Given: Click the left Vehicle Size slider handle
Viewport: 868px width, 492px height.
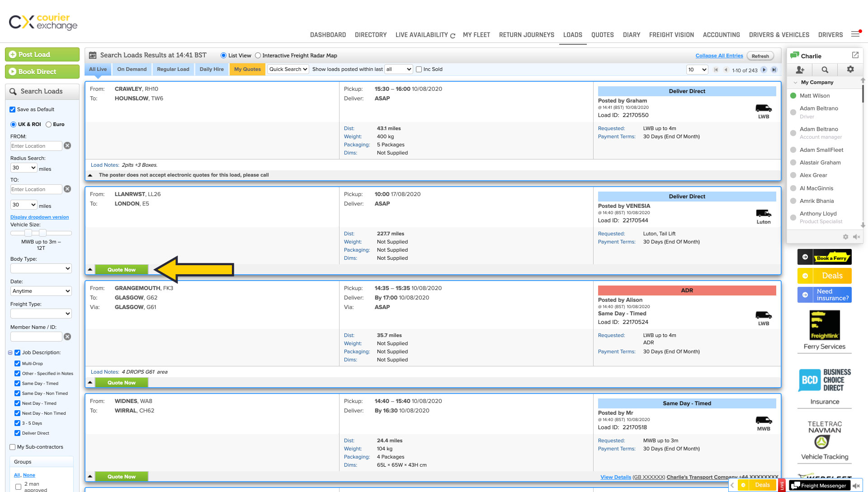Looking at the screenshot, I should (28, 233).
